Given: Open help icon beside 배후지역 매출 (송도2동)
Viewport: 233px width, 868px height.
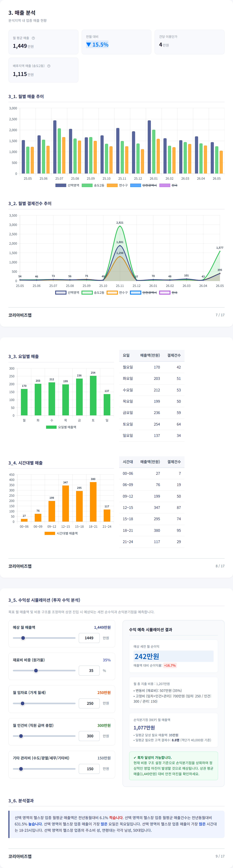Looking at the screenshot, I should tap(49, 66).
